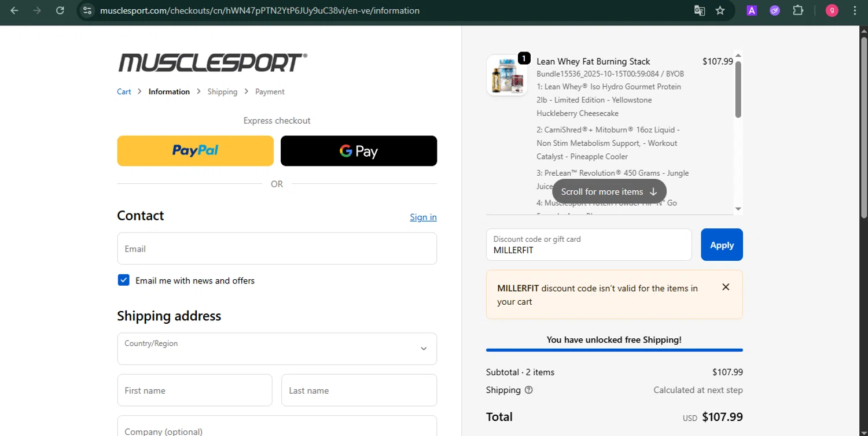The height and width of the screenshot is (436, 868).
Task: Click the MuscleSport logo
Action: [212, 62]
